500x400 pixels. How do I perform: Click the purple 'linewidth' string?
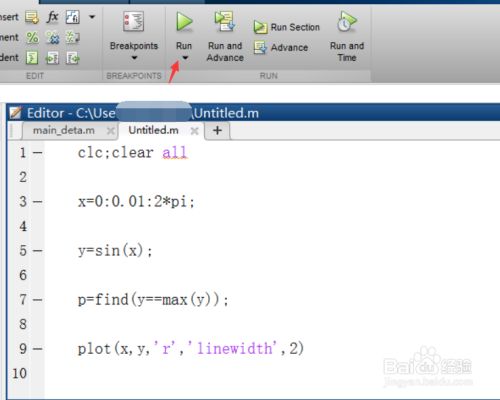pos(234,348)
